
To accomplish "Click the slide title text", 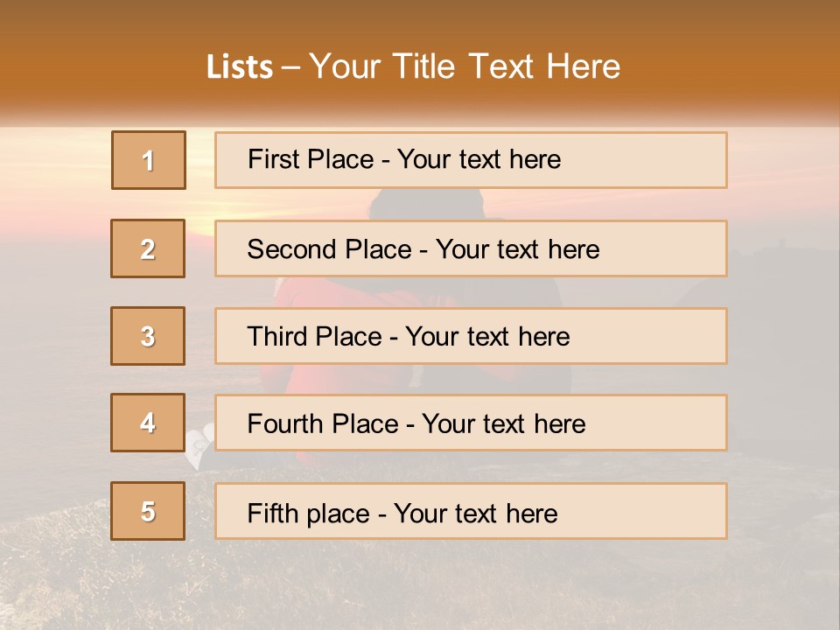I will coord(413,66).
